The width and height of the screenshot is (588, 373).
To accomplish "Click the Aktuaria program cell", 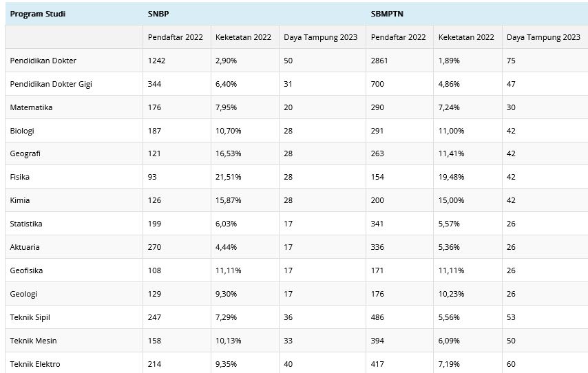I will pos(74,247).
